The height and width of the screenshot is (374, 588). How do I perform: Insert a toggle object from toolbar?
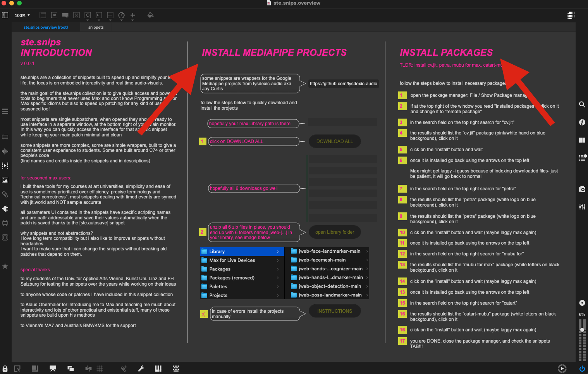click(76, 16)
